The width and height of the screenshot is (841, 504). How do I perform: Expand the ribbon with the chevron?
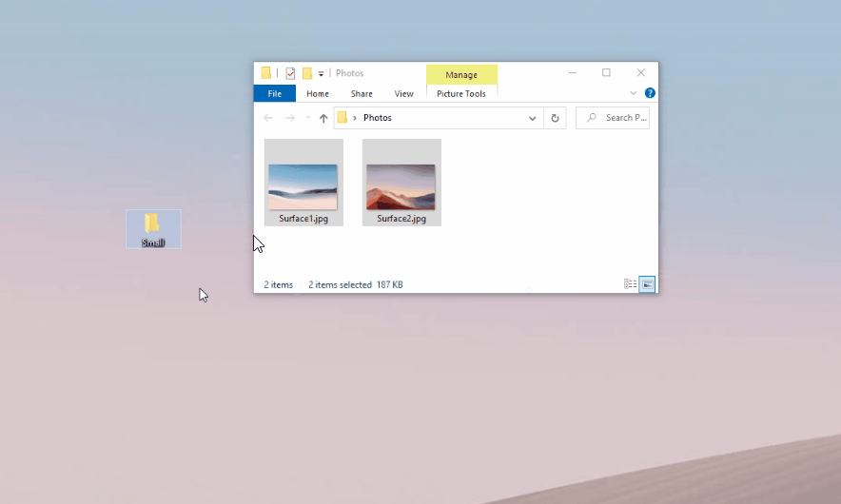pos(634,93)
